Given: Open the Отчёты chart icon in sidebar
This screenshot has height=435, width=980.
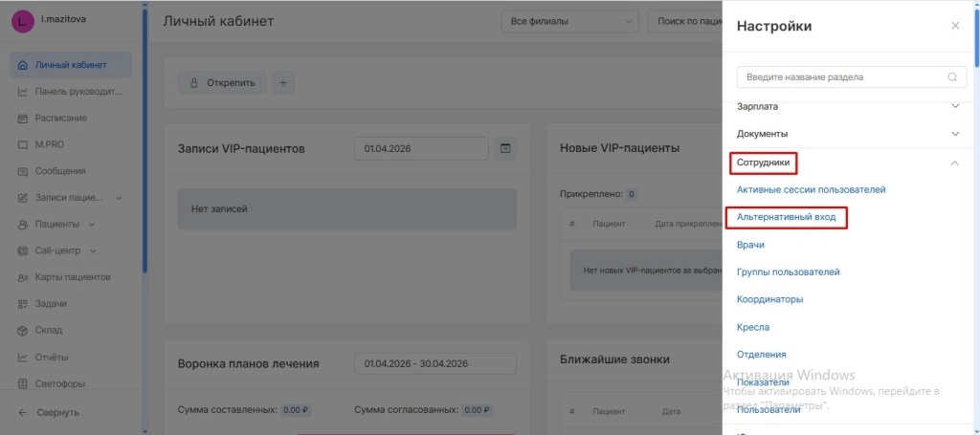Looking at the screenshot, I should click(23, 358).
